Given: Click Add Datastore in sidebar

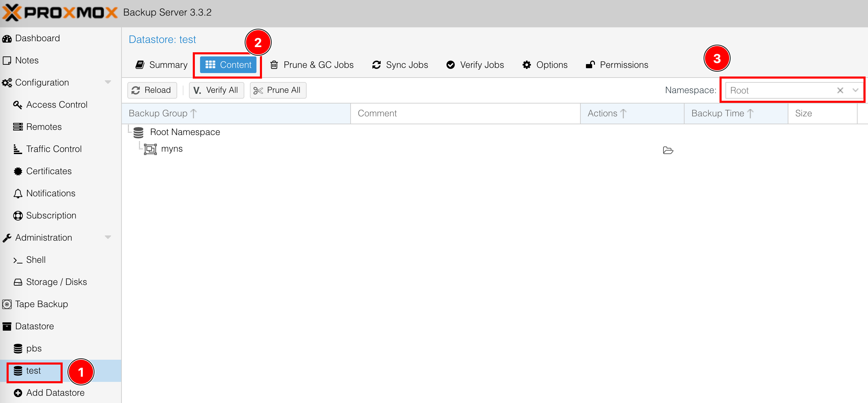Looking at the screenshot, I should tap(55, 393).
